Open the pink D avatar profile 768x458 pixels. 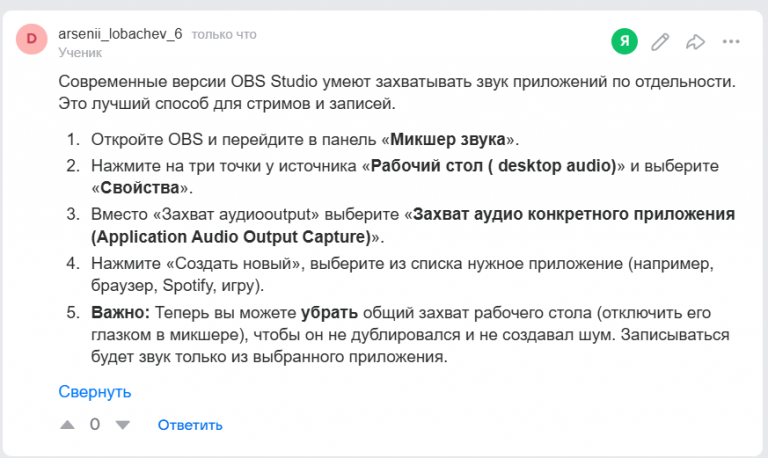click(x=32, y=38)
